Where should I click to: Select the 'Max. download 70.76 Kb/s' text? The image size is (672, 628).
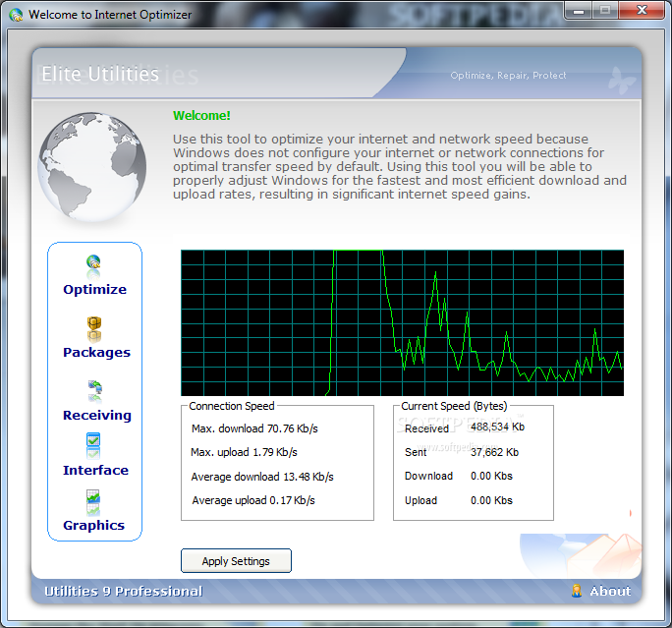[x=254, y=428]
